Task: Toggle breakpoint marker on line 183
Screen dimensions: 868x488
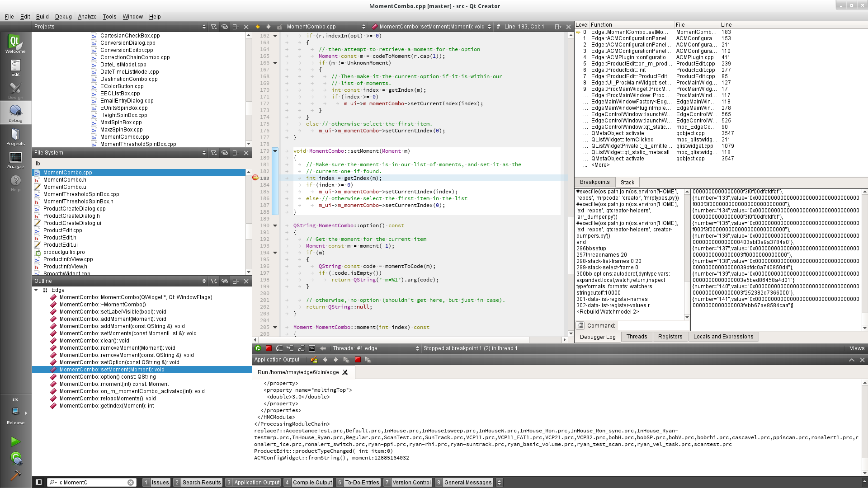Action: coord(255,178)
